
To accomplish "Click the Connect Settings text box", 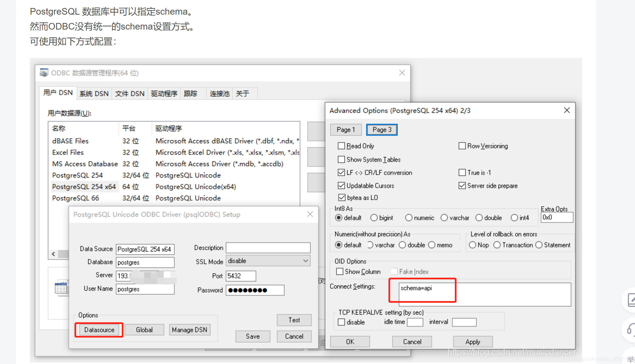I will pos(485,295).
